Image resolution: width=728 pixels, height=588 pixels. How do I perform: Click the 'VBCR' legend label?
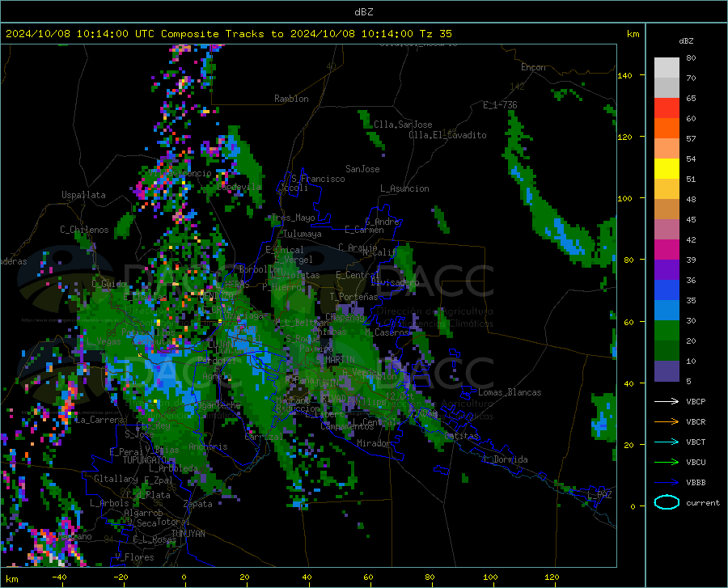(x=696, y=422)
